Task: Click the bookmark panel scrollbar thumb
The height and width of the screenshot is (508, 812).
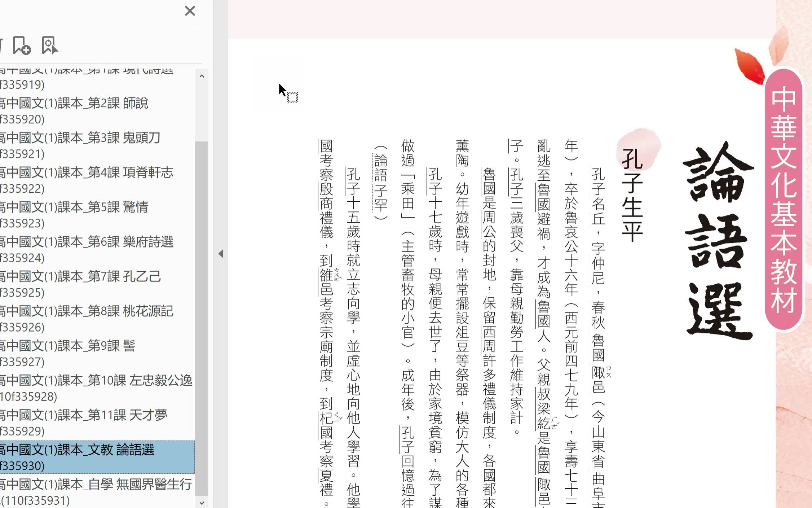Action: 202,319
